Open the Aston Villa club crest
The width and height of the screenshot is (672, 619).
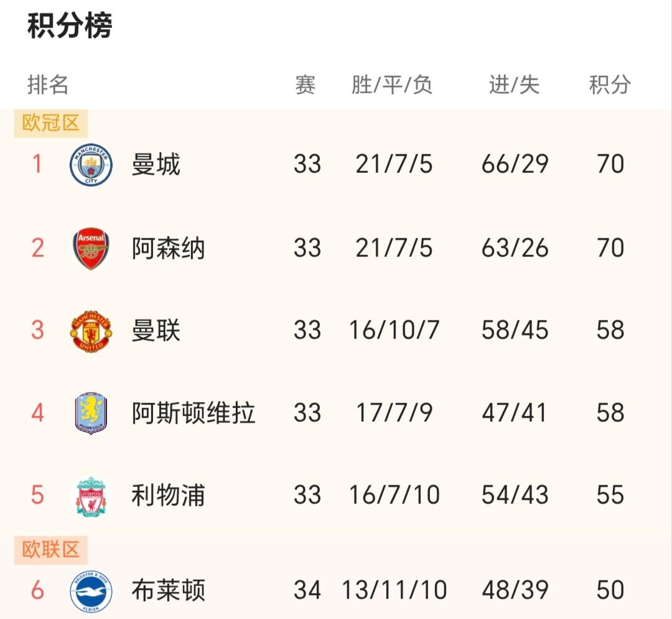click(91, 412)
